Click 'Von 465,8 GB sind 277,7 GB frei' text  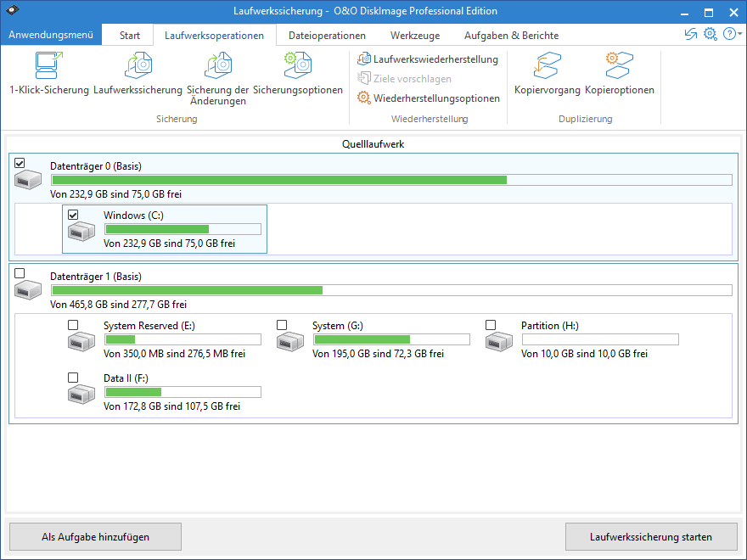[x=118, y=305]
